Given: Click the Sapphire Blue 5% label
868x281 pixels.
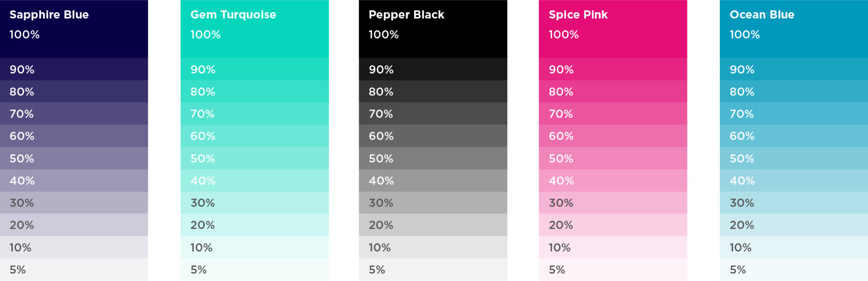Looking at the screenshot, I should point(18,269).
